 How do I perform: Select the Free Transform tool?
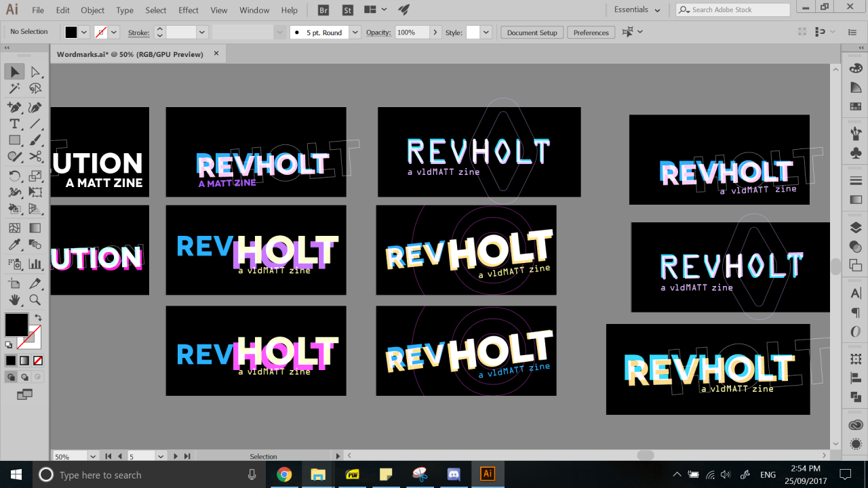[35, 192]
